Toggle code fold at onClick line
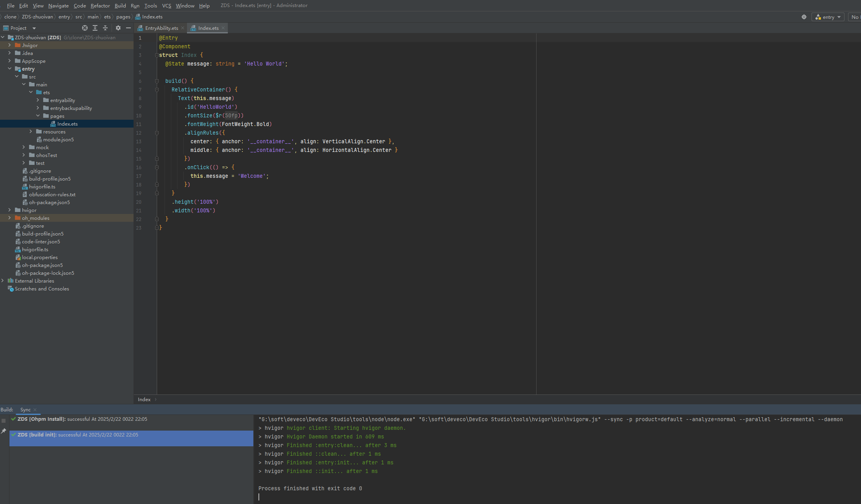 pos(157,168)
